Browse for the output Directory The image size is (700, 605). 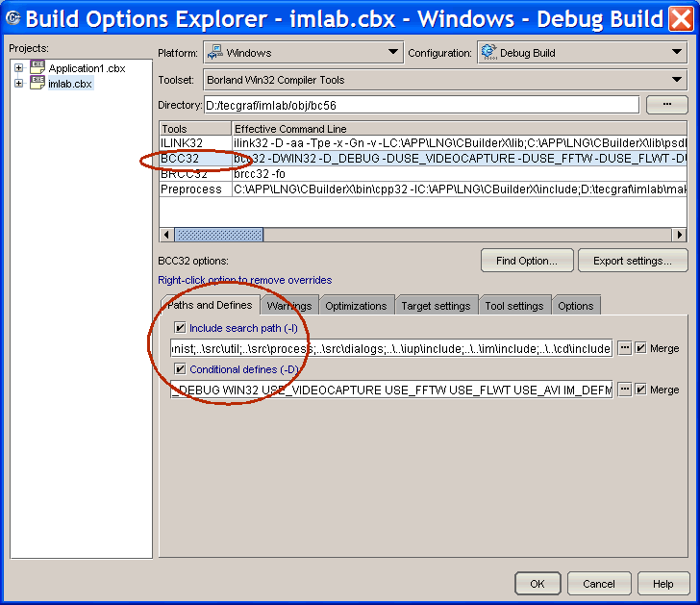tap(667, 105)
